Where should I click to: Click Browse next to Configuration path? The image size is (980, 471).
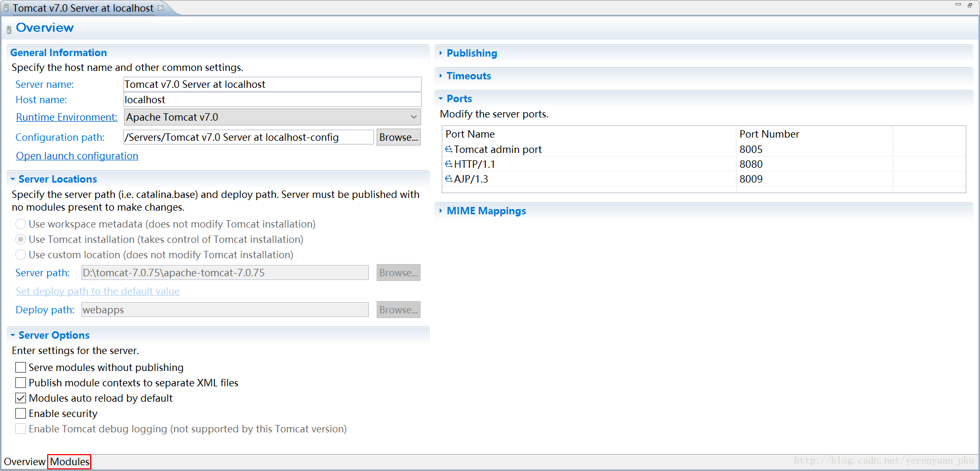[398, 137]
